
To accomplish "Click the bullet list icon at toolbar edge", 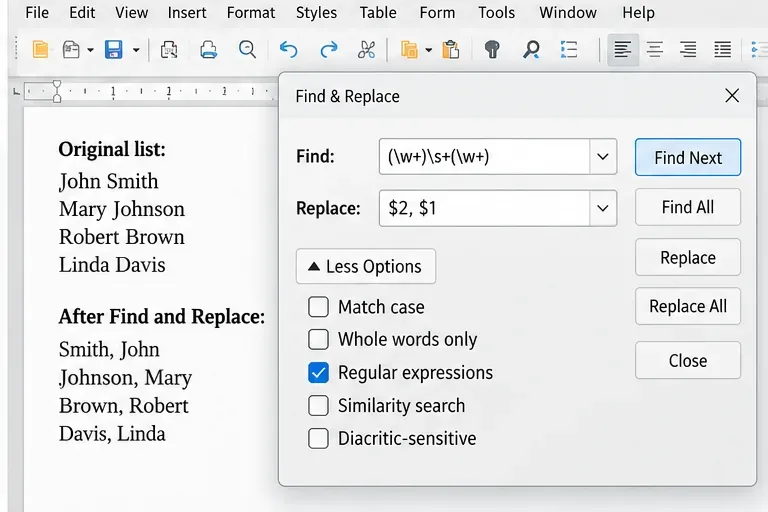I will tap(759, 50).
